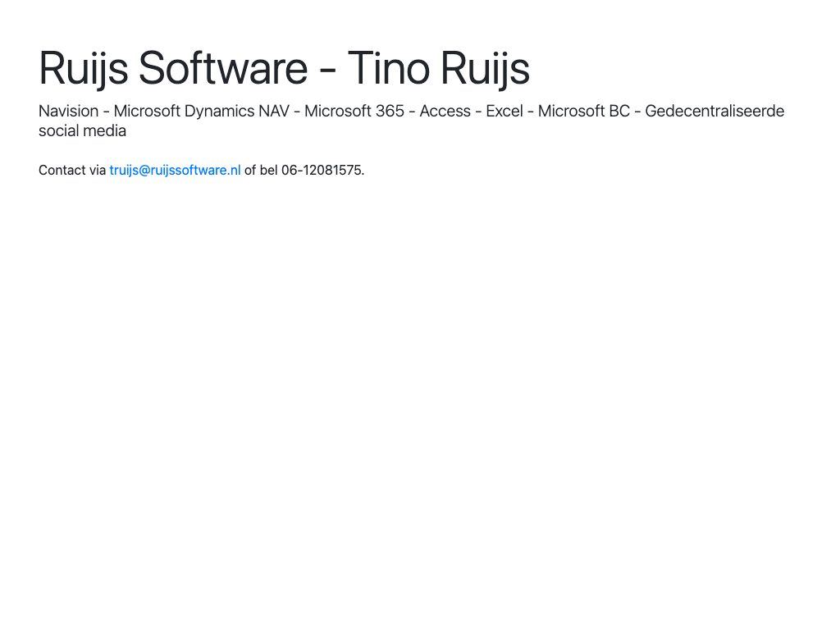840x630 pixels.
Task: Click "Tino" in the page heading
Action: [x=389, y=67]
